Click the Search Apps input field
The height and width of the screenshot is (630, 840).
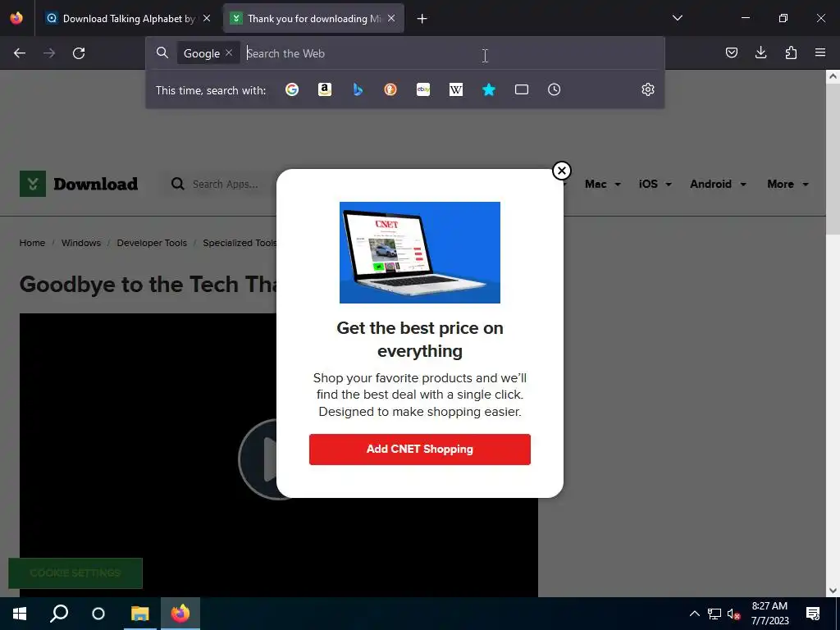tap(225, 185)
